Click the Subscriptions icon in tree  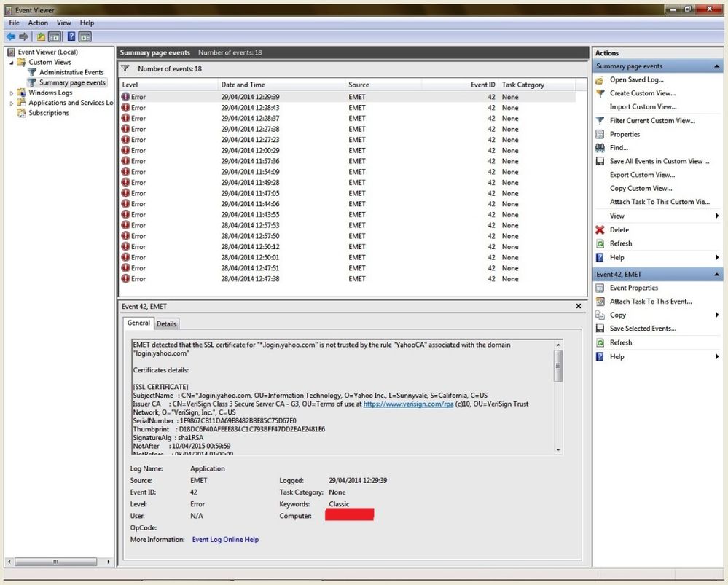click(21, 113)
